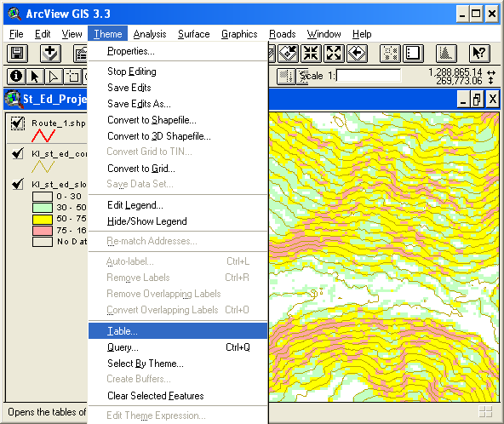
Task: Choose Hide/Show Legend menu entry
Action: point(178,221)
